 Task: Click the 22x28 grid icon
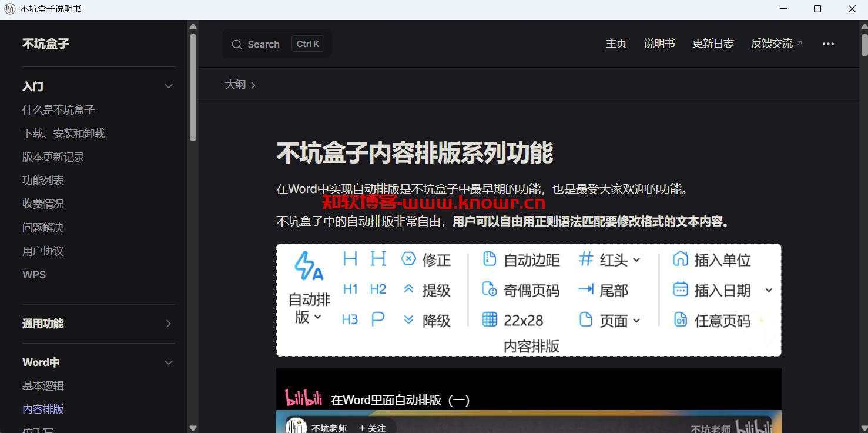pyautogui.click(x=490, y=319)
